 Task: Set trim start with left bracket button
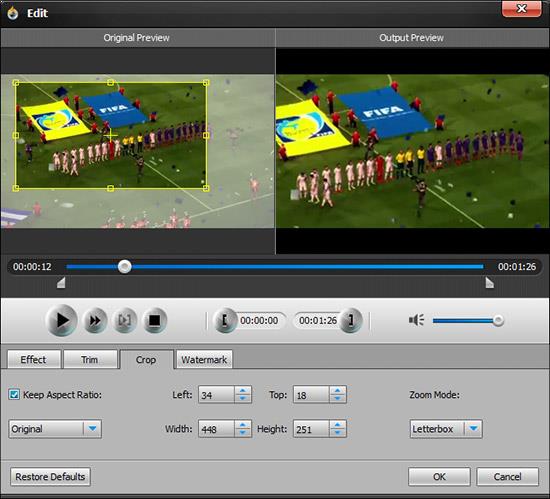[225, 320]
